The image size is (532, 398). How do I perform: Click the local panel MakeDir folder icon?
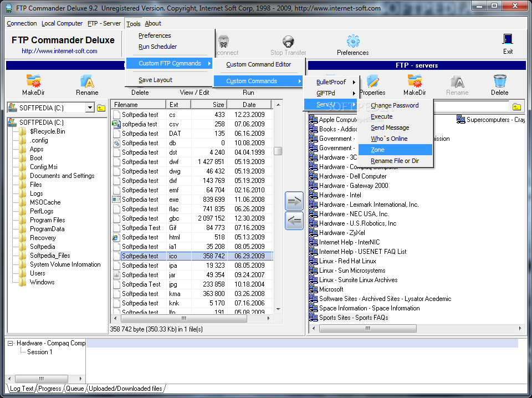(x=33, y=81)
